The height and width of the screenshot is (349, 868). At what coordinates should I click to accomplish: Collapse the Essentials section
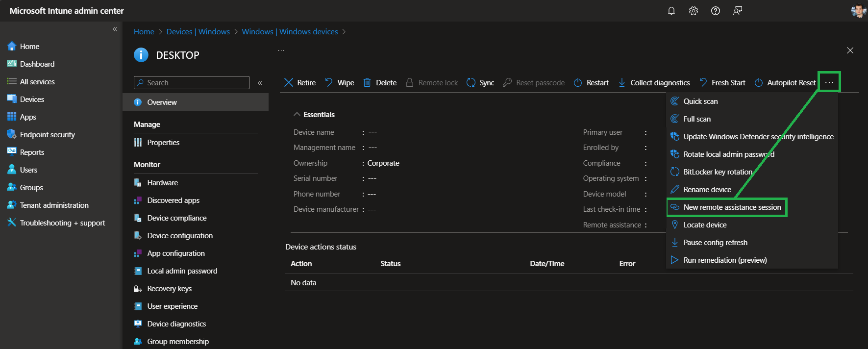[297, 115]
